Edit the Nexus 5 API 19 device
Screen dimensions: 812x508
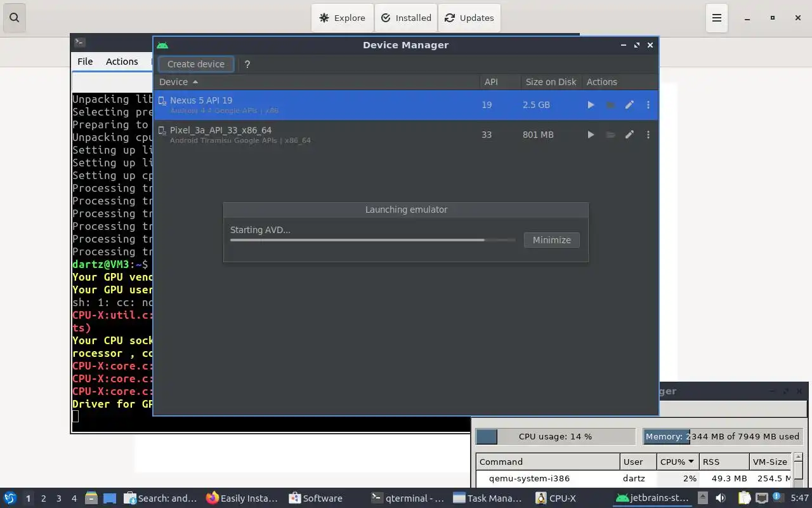point(629,105)
